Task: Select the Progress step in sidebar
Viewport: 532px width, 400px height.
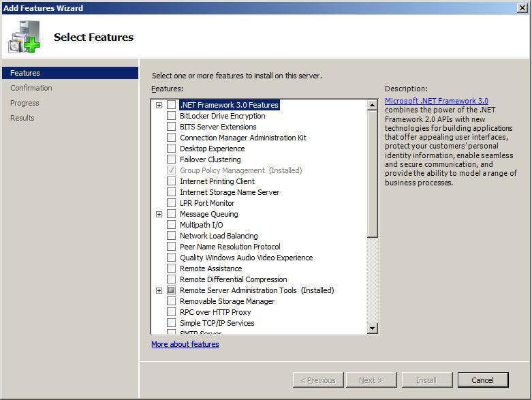Action: pyautogui.click(x=25, y=103)
